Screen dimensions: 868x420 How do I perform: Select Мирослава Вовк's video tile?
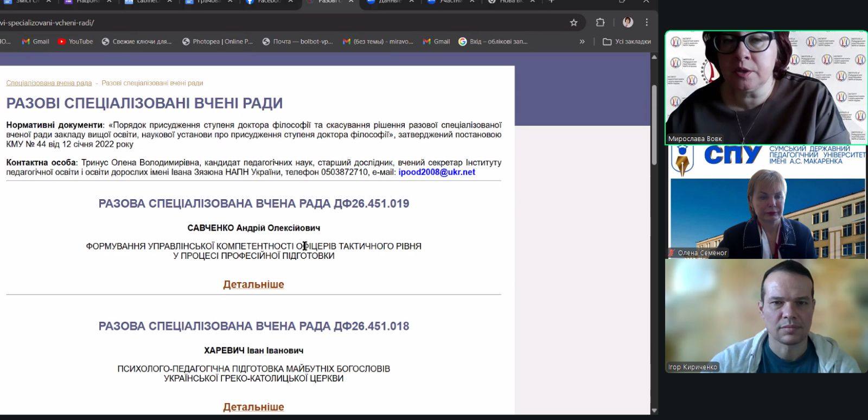(x=765, y=87)
